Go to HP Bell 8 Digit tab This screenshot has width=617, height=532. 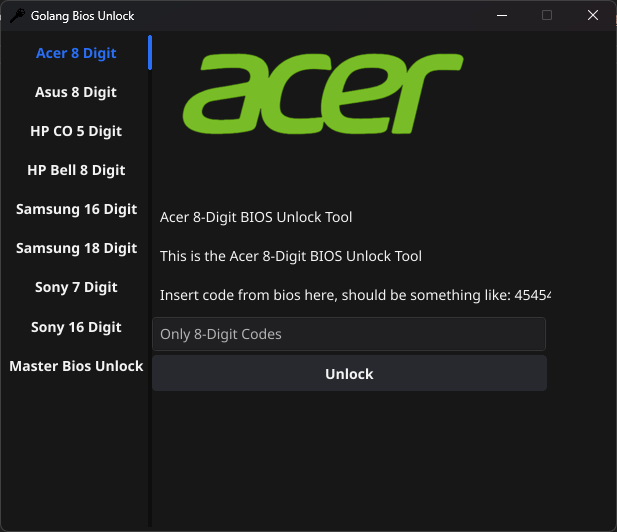coord(76,170)
